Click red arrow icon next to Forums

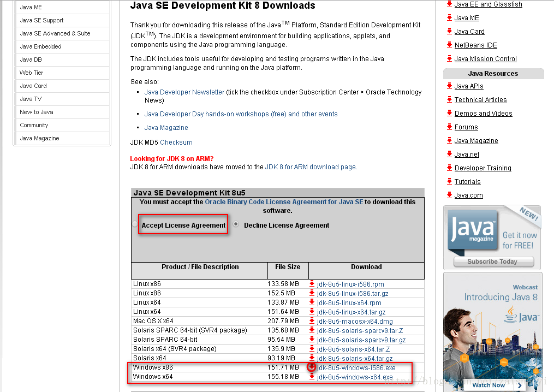(x=449, y=127)
